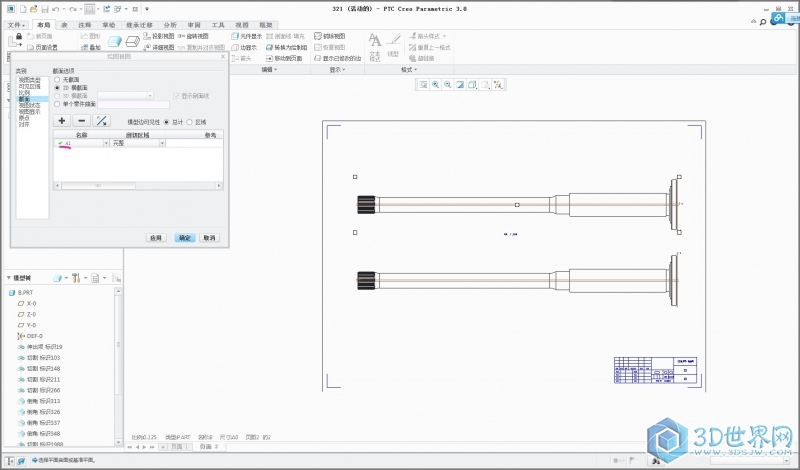Insert a General view with the shaded box icon
800x470 pixels.
pyautogui.click(x=114, y=41)
